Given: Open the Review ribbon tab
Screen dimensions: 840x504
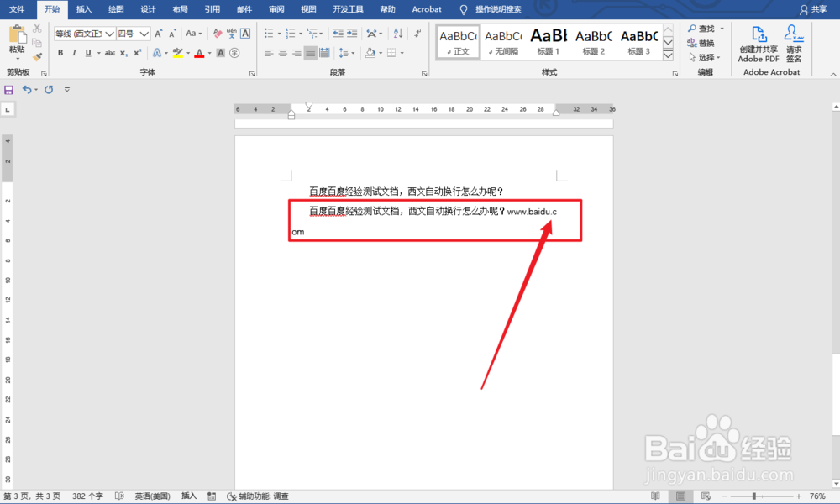Looking at the screenshot, I should click(x=276, y=9).
